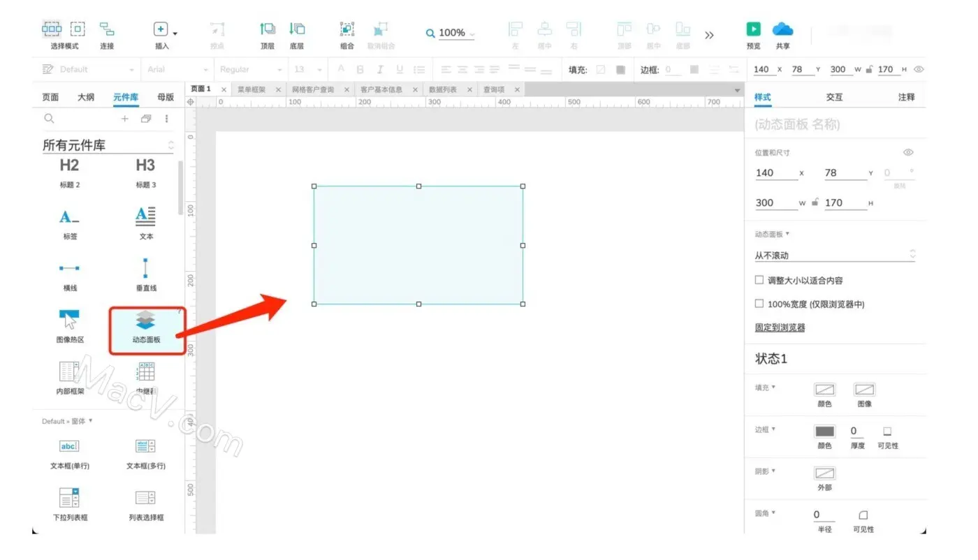Toggle italic text formatting
The width and height of the screenshot is (978, 560).
pyautogui.click(x=380, y=70)
